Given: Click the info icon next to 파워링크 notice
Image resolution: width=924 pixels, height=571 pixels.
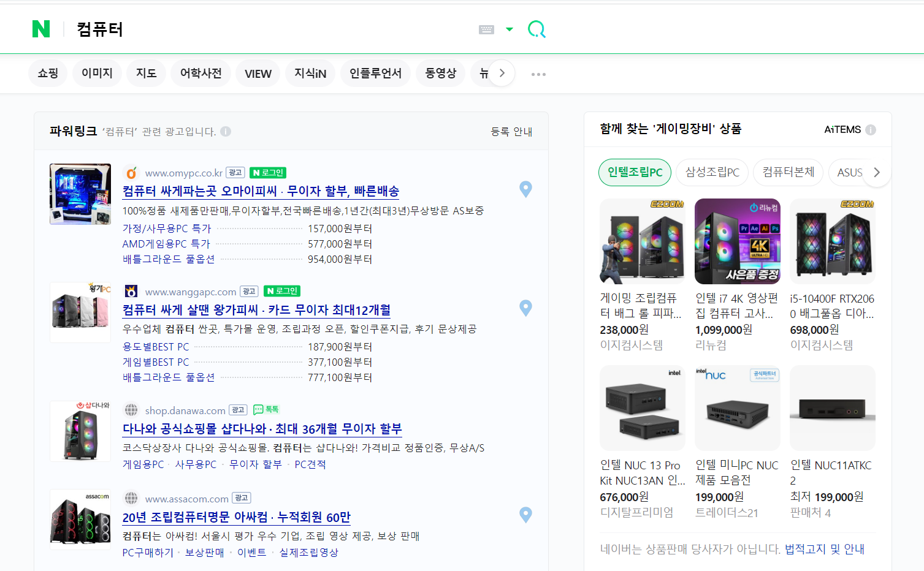Looking at the screenshot, I should (226, 131).
